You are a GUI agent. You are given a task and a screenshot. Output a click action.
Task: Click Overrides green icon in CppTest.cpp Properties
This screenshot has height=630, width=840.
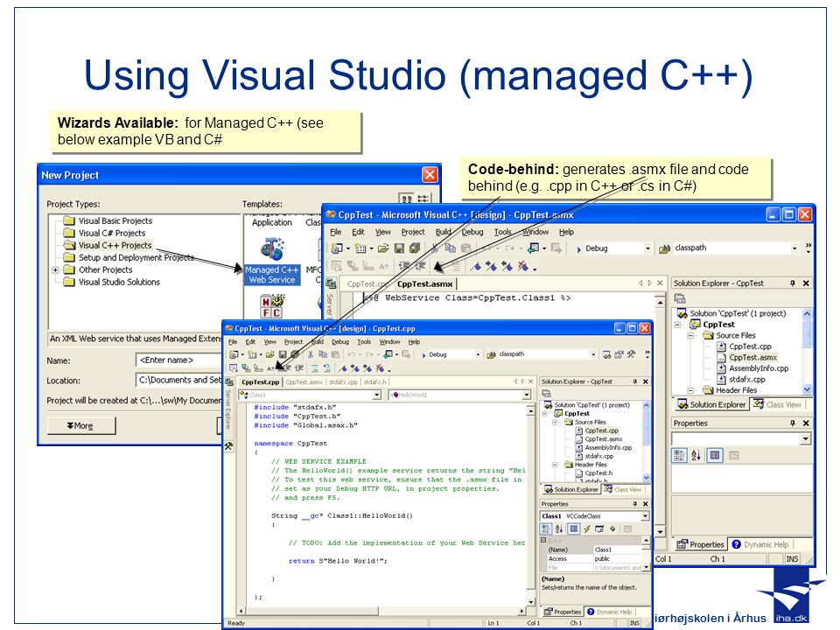tap(612, 528)
